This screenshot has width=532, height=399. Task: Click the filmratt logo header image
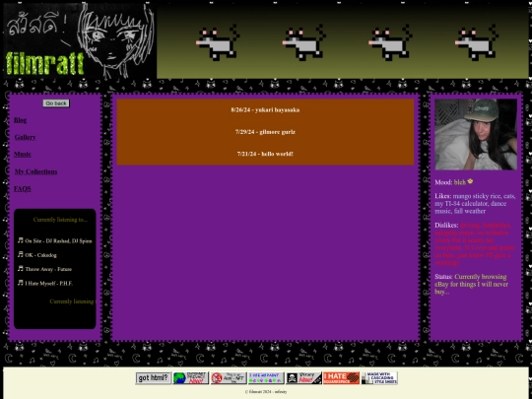click(80, 40)
